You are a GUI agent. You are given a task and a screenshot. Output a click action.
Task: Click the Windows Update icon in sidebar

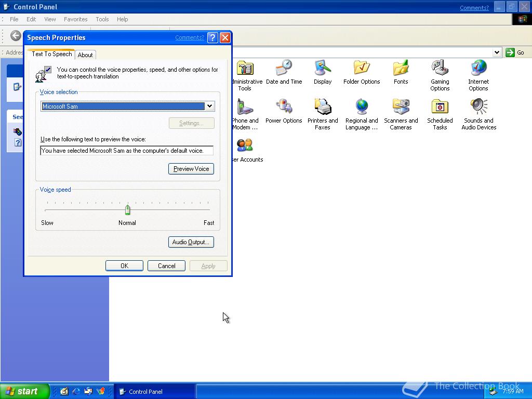point(17,131)
